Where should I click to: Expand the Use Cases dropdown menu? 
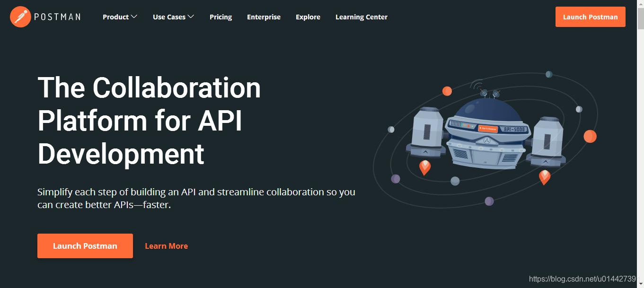173,17
